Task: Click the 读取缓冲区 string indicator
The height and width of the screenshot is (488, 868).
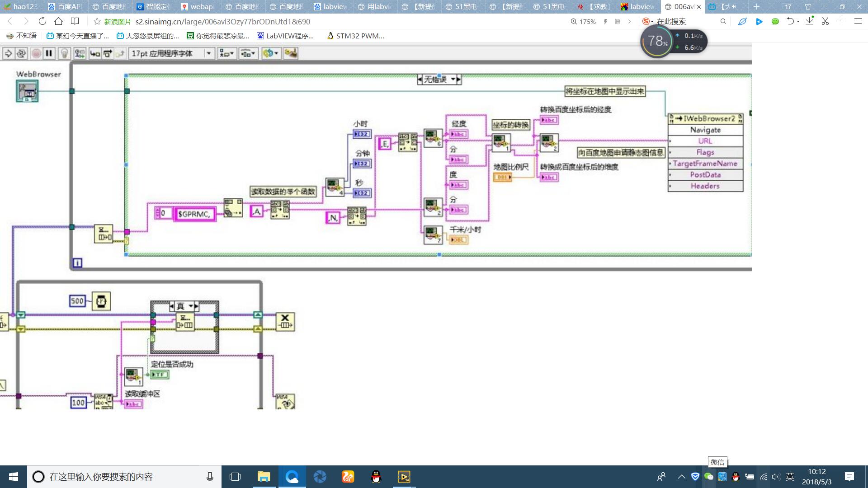Action: tap(134, 404)
